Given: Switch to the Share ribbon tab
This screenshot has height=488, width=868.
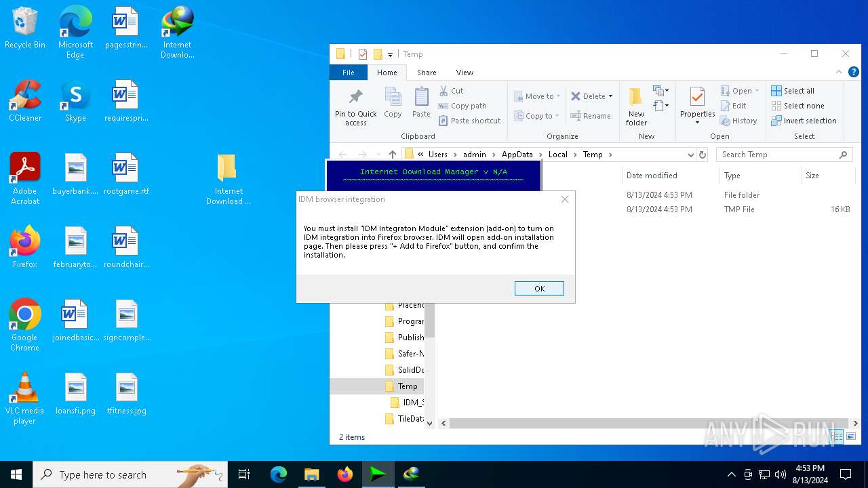Looking at the screenshot, I should [427, 73].
